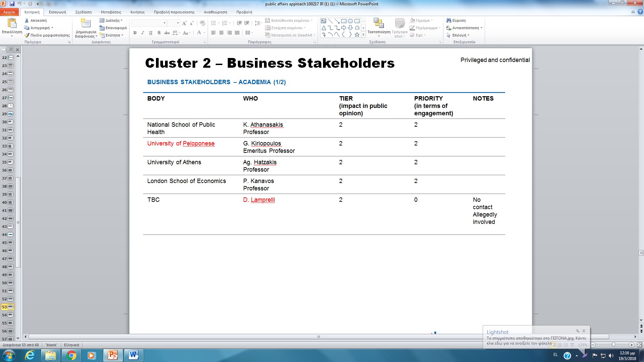The height and width of the screenshot is (362, 644).
Task: Toggle bold formatting
Action: coord(135,33)
